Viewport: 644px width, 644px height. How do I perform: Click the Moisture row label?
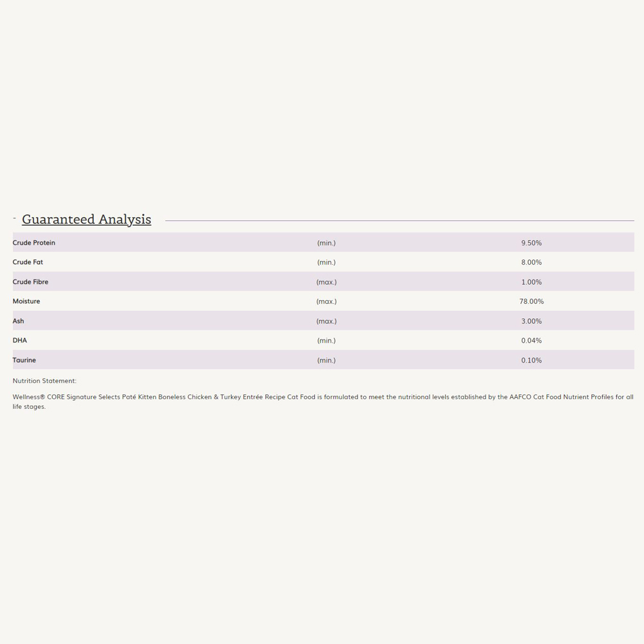tap(26, 301)
